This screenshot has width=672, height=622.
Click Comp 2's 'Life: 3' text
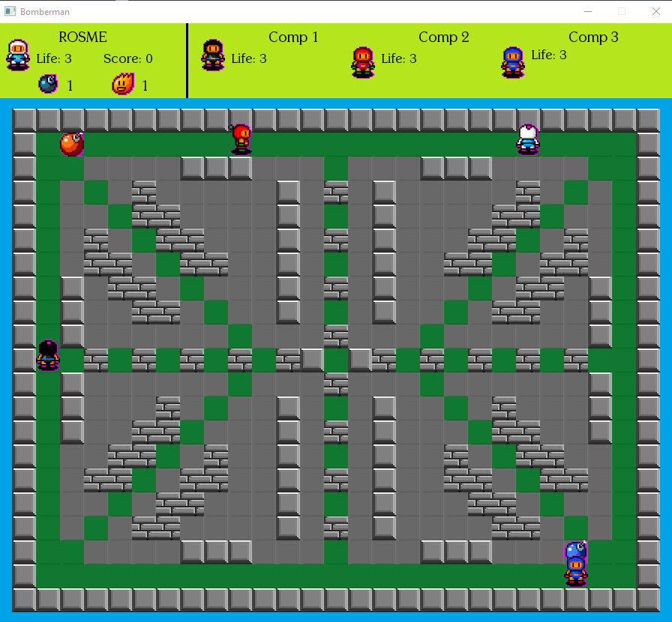point(399,58)
